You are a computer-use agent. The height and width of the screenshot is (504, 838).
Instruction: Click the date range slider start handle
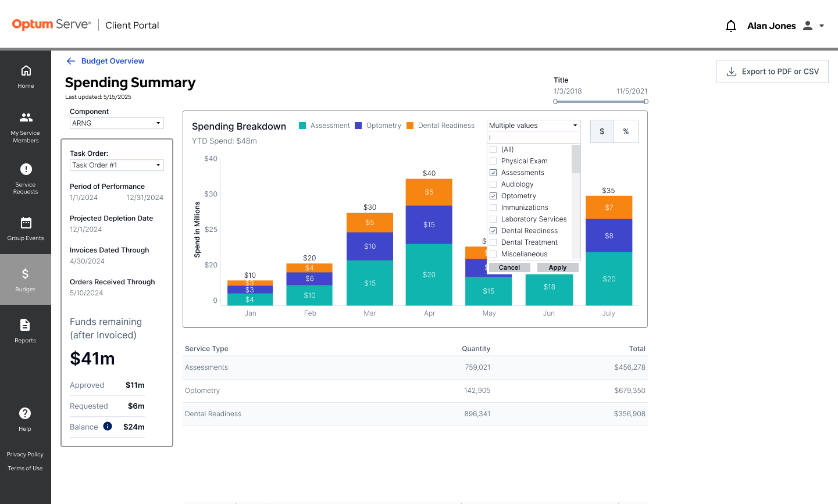(x=555, y=101)
